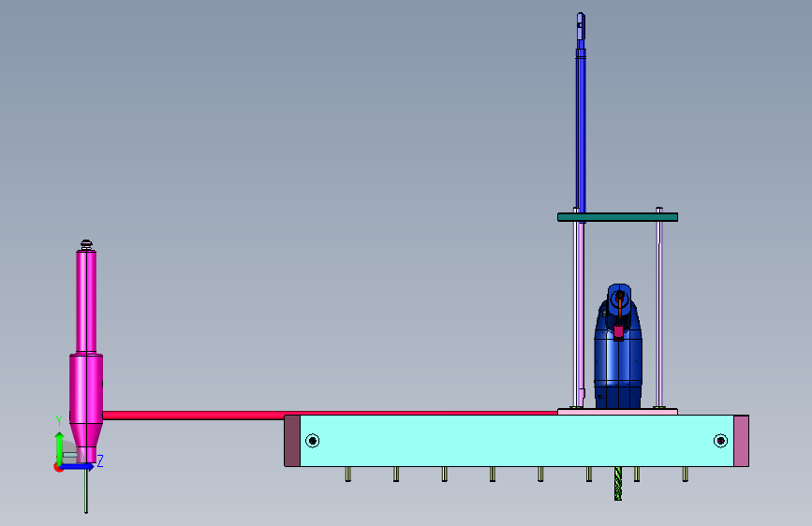Click the red origin point of triad
This screenshot has width=812, height=526.
[58, 467]
